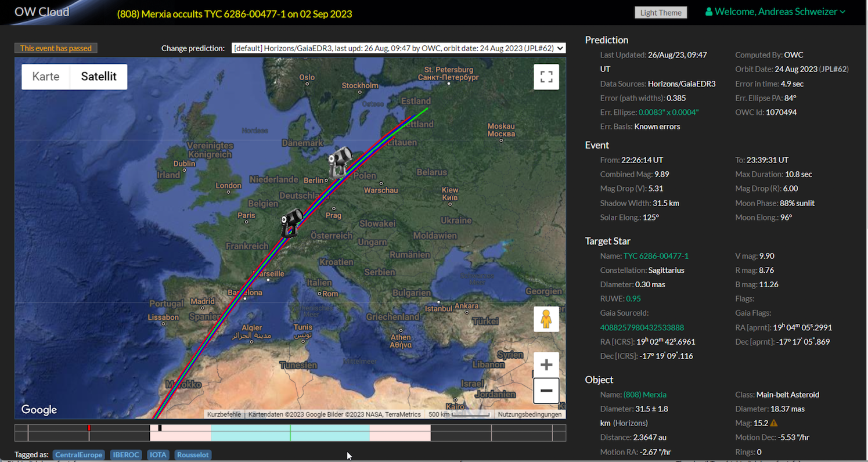The height and width of the screenshot is (462, 868).
Task: Click telescope marker near Switzerland
Action: pos(291,222)
